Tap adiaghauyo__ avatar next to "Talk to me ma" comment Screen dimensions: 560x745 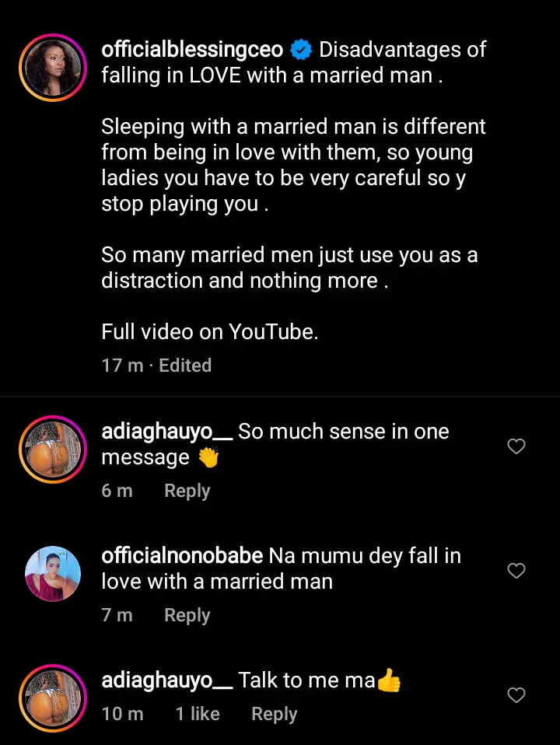tap(53, 698)
